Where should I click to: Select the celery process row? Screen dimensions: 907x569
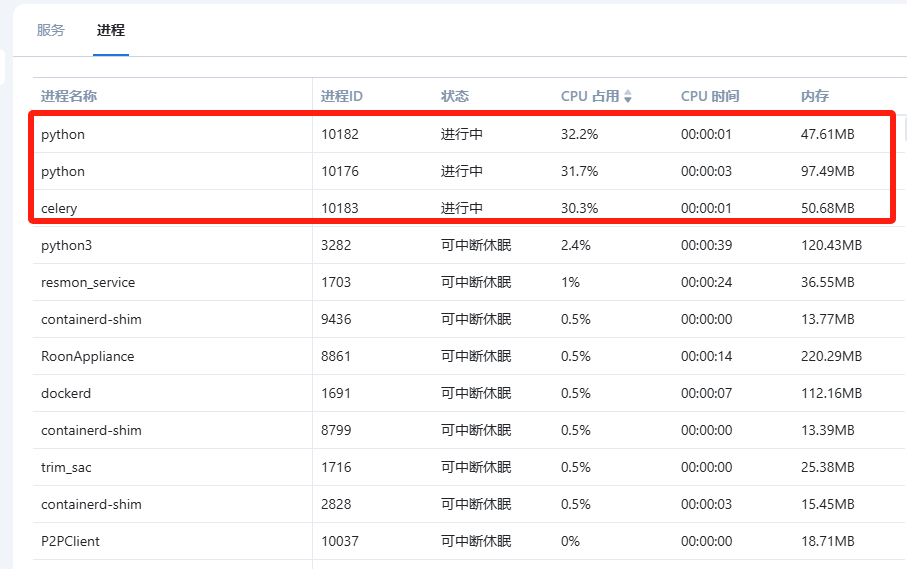[59, 208]
